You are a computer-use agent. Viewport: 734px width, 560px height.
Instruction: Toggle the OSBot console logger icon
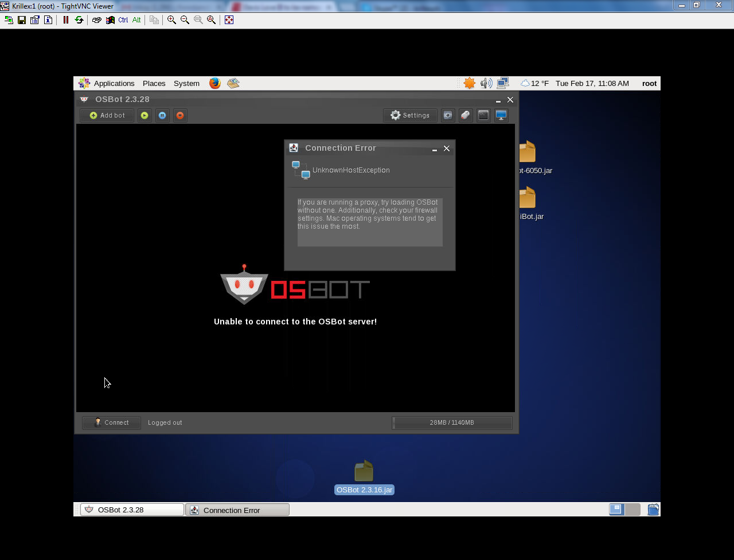tap(483, 115)
